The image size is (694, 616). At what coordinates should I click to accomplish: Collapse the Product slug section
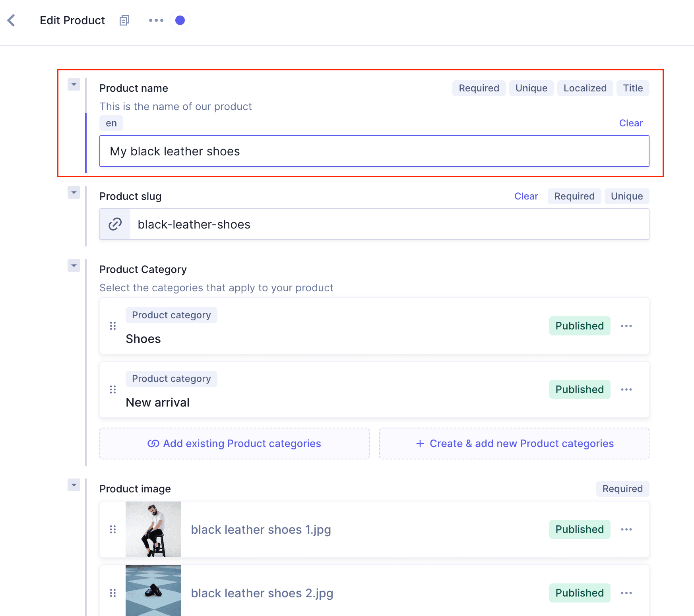(x=73, y=192)
